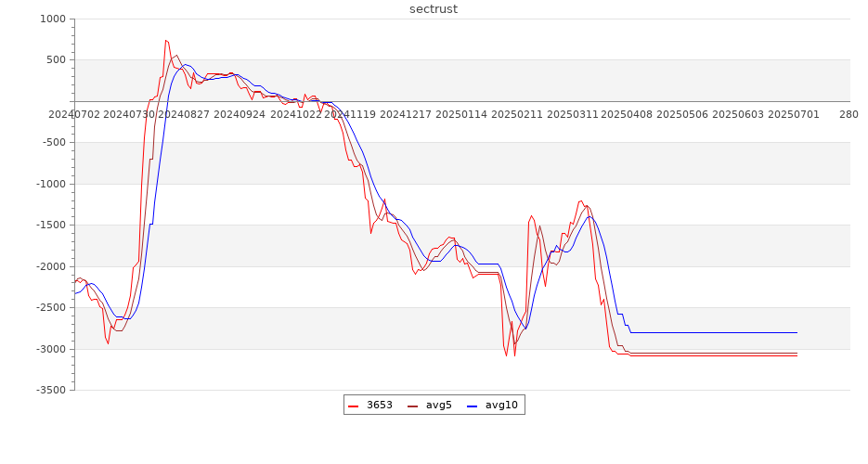Select the 20250701 x-axis date label
The height and width of the screenshot is (464, 868).
tap(795, 114)
